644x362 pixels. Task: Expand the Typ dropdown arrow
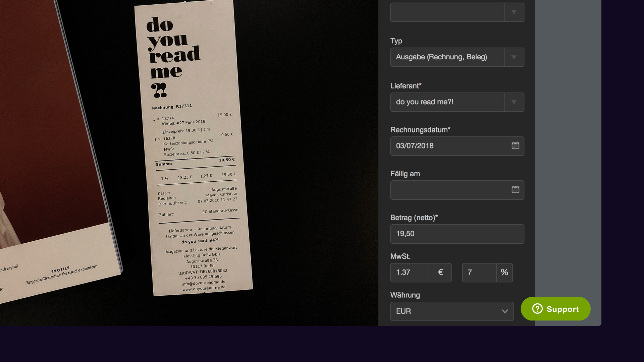(x=514, y=57)
